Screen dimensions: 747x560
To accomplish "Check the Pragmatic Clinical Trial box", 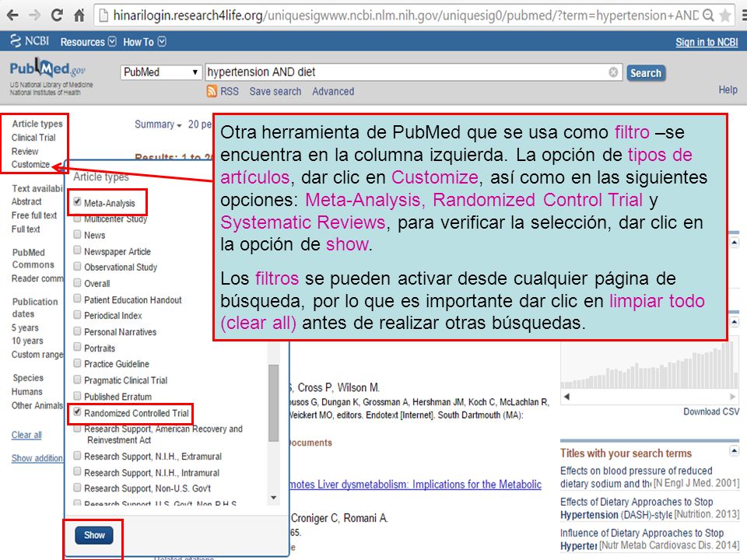I will pos(77,380).
